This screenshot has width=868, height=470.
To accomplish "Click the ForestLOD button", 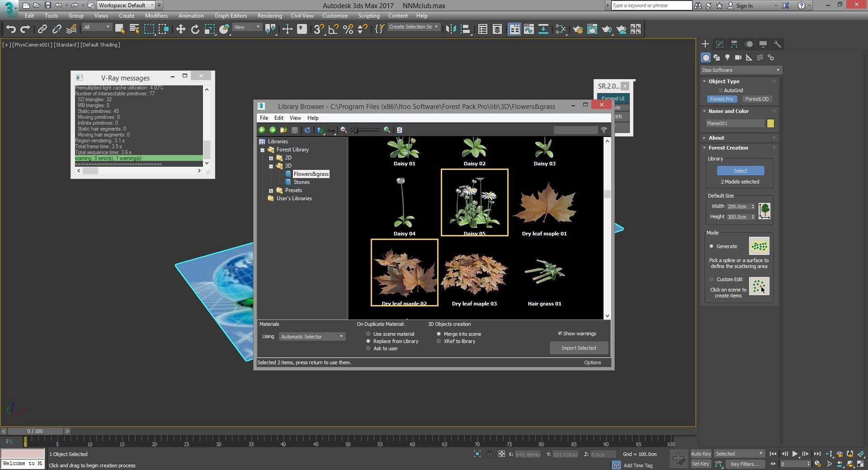I will tap(757, 99).
